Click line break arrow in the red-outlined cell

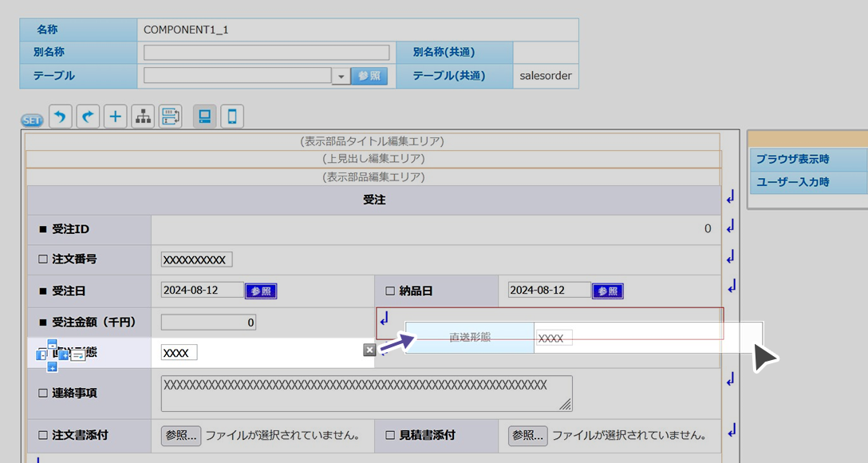click(385, 319)
